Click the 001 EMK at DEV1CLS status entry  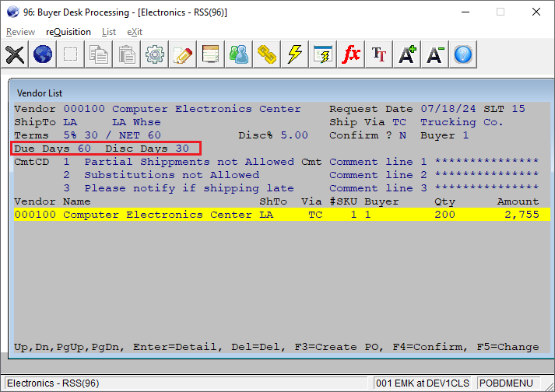(x=422, y=383)
